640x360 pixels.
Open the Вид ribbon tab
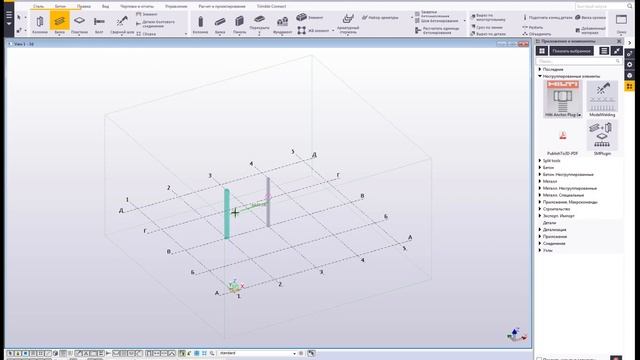(x=105, y=7)
